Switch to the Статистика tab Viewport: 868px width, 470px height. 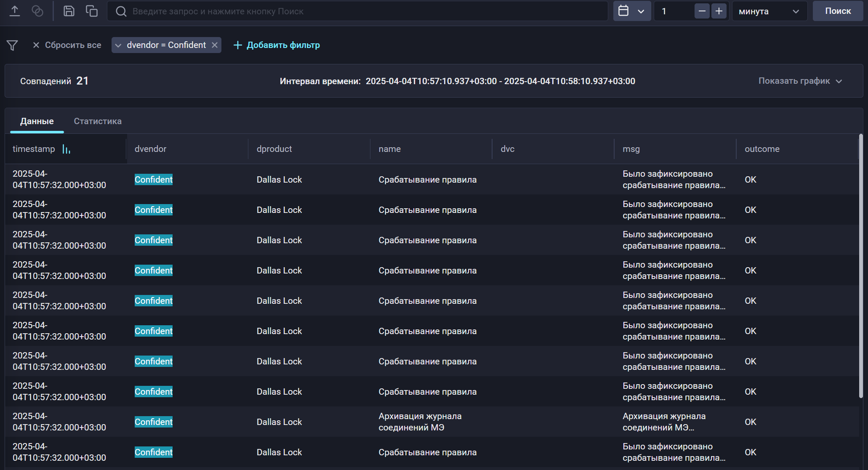[98, 121]
